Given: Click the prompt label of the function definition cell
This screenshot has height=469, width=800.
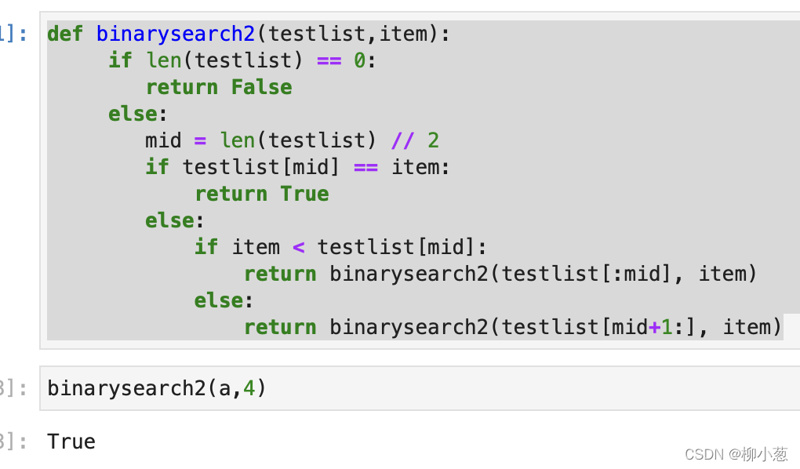Looking at the screenshot, I should point(13,34).
